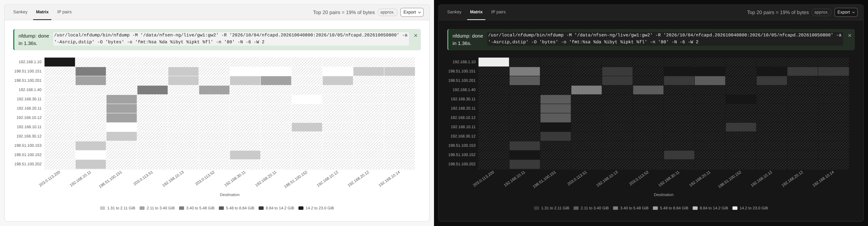Open the Export dropdown in dark panel
This screenshot has height=226, width=868.
[846, 12]
